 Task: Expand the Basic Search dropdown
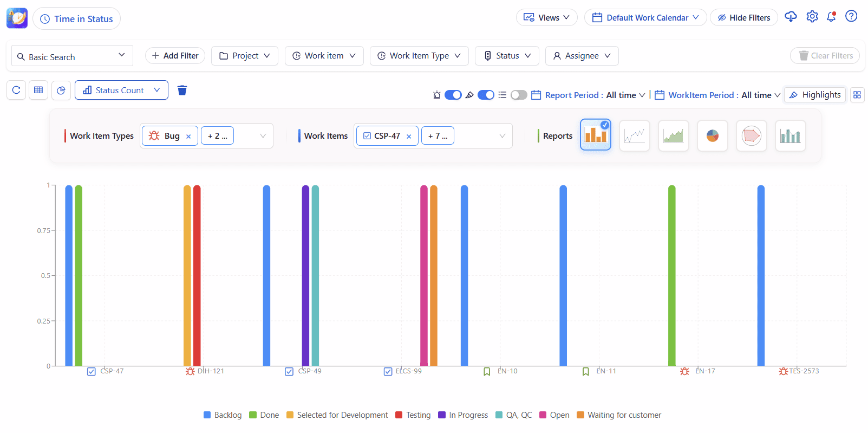[72, 56]
